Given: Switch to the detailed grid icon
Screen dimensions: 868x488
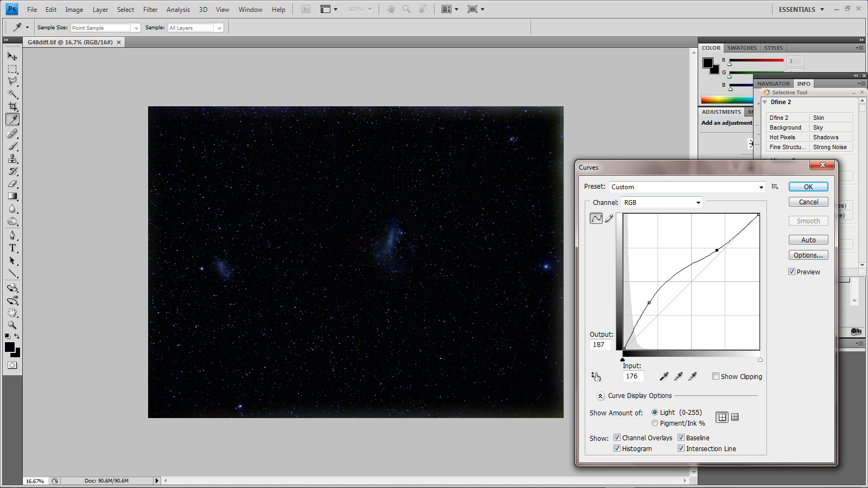Looking at the screenshot, I should tap(735, 417).
